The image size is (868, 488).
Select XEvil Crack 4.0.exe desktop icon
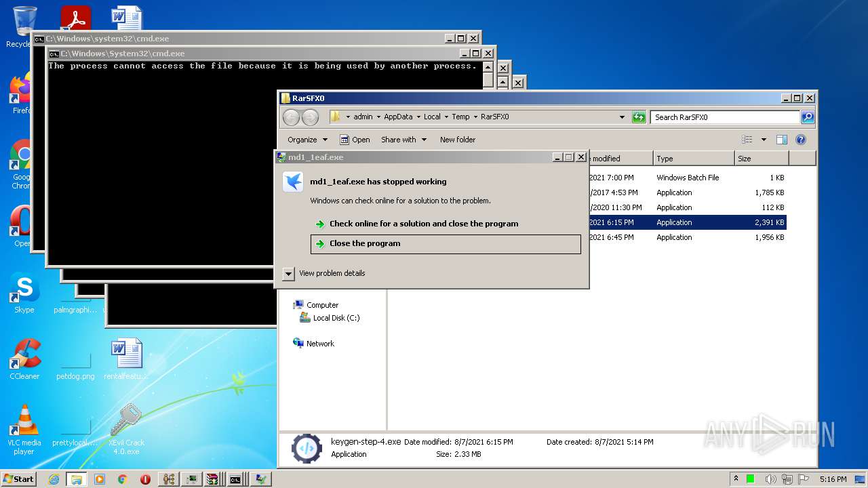(x=126, y=430)
